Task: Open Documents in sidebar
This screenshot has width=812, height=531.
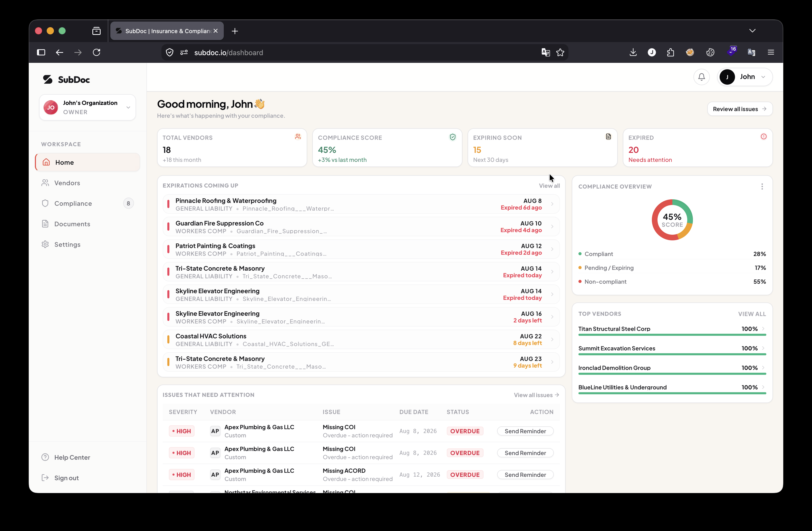Action: (87, 224)
